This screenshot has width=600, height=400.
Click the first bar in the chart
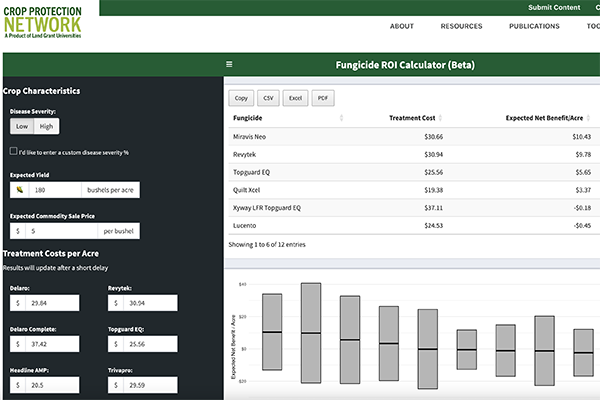point(272,332)
